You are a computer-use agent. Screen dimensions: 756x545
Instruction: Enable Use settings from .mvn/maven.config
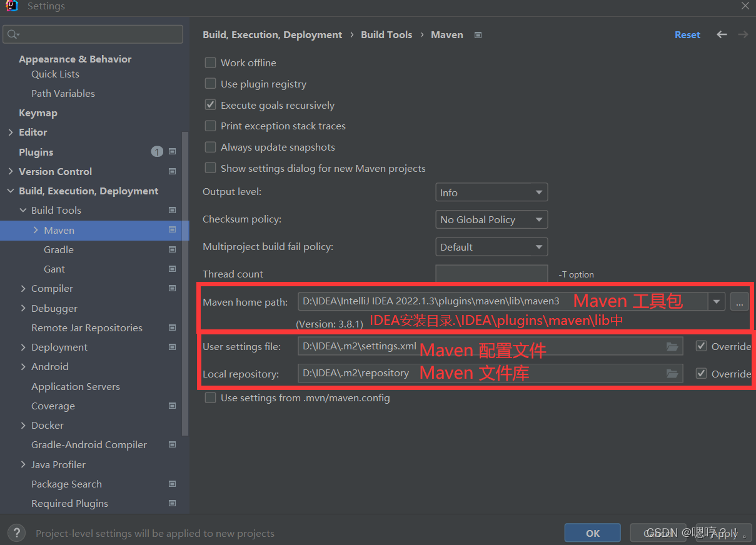pos(211,397)
